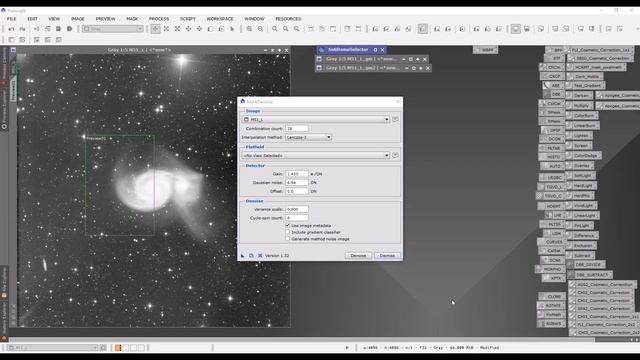The image size is (640, 360).
Task: Select the CURVES process icon
Action: [x=551, y=242]
